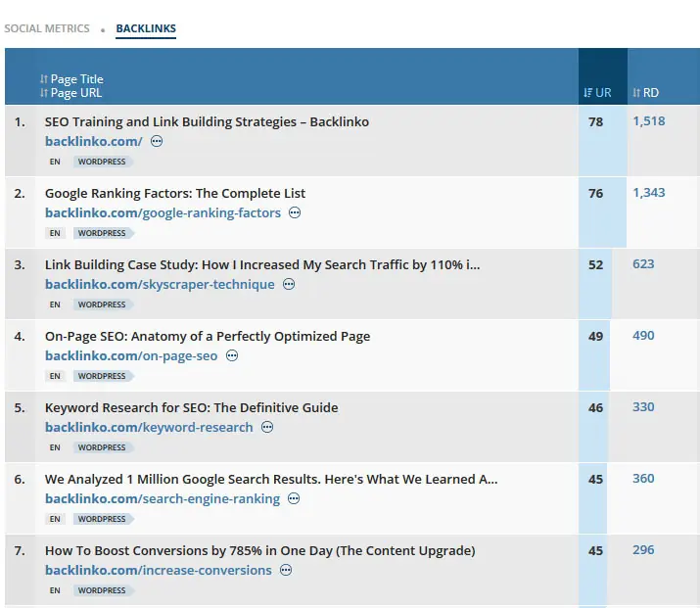
Task: Open the backlinko.com/search-engine-ranking link
Action: pos(163,498)
